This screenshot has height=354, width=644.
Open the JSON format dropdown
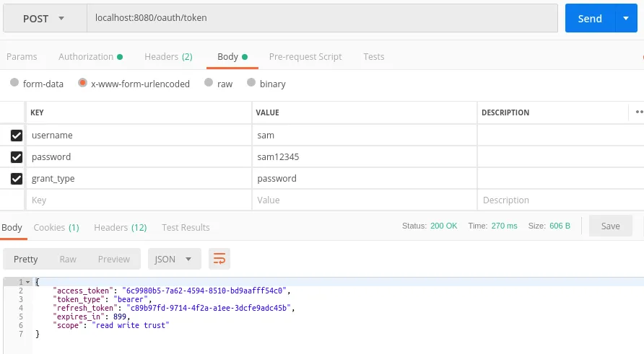click(x=174, y=259)
